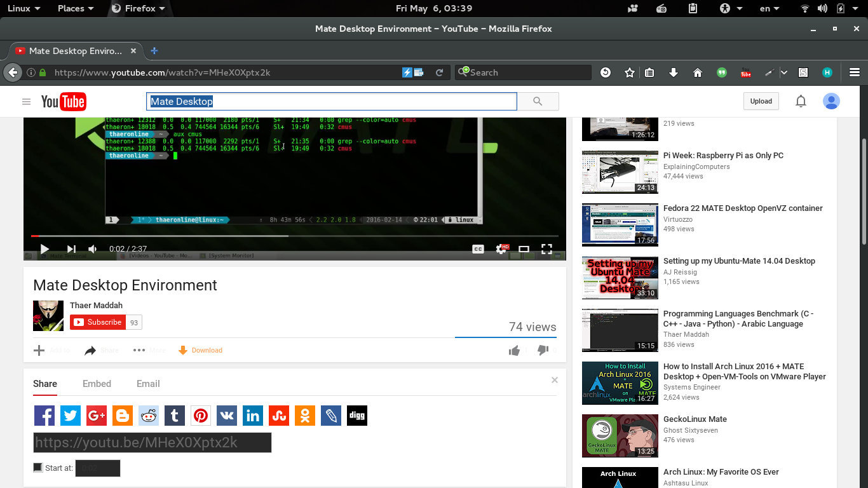
Task: Open YouTube notifications bell
Action: click(801, 101)
